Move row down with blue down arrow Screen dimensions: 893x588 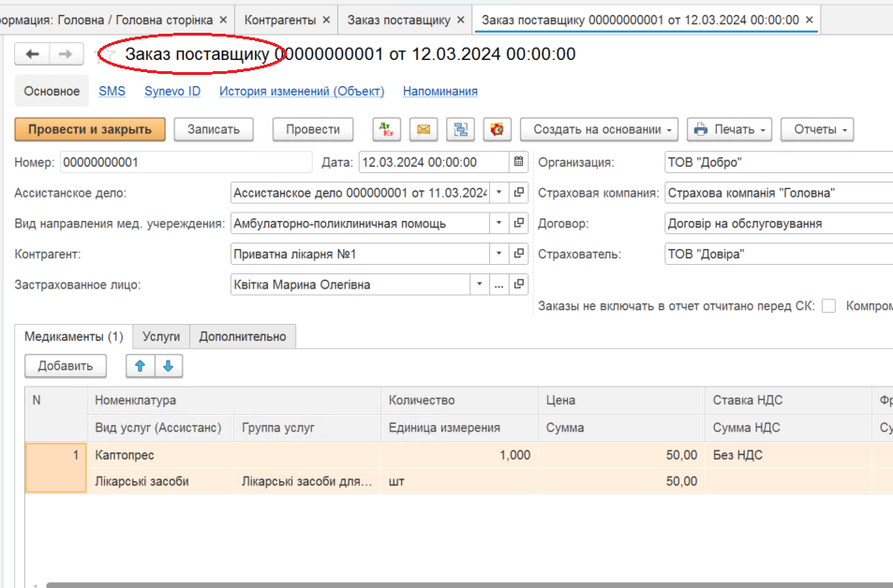(x=169, y=366)
